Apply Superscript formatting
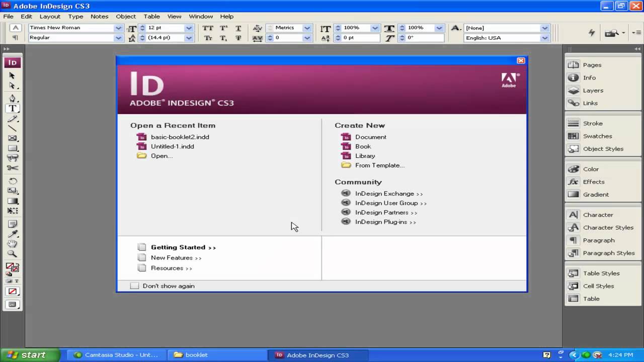Image resolution: width=644 pixels, height=362 pixels. coord(223,28)
